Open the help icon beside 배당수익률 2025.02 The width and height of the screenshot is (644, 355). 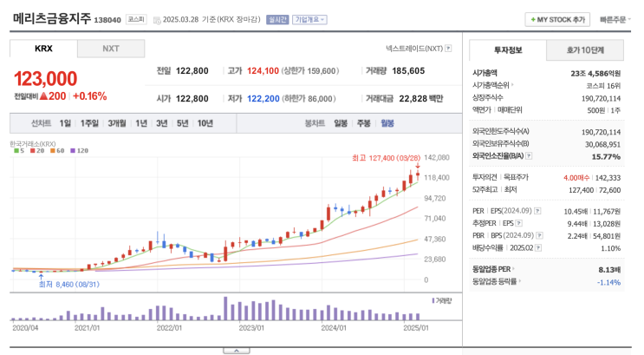click(x=538, y=248)
